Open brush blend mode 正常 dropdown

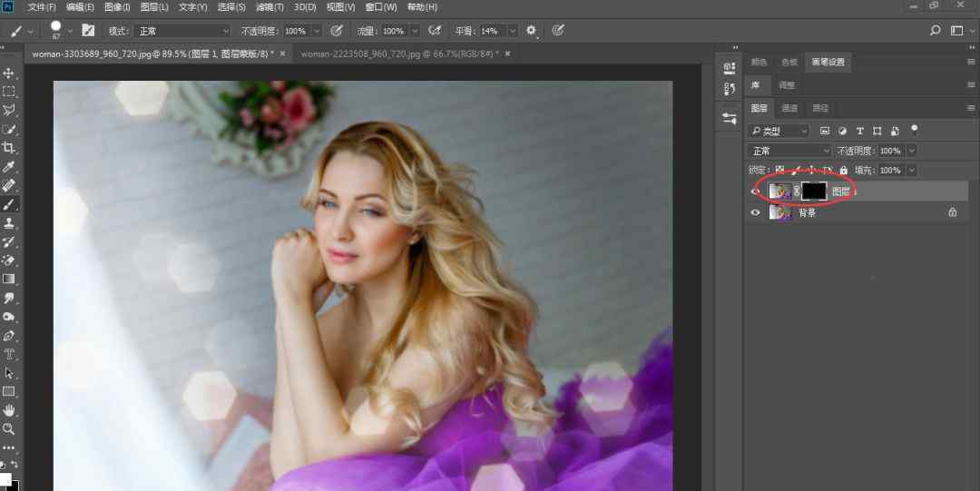(183, 31)
